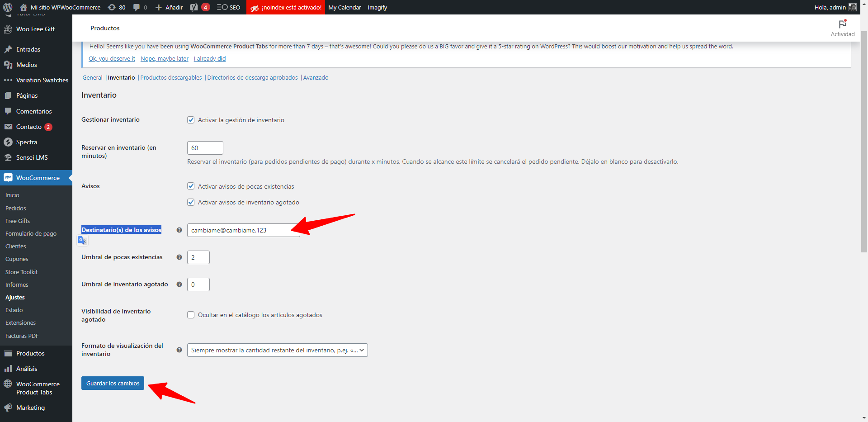
Task: Open Clientes submenu item
Action: [16, 247]
